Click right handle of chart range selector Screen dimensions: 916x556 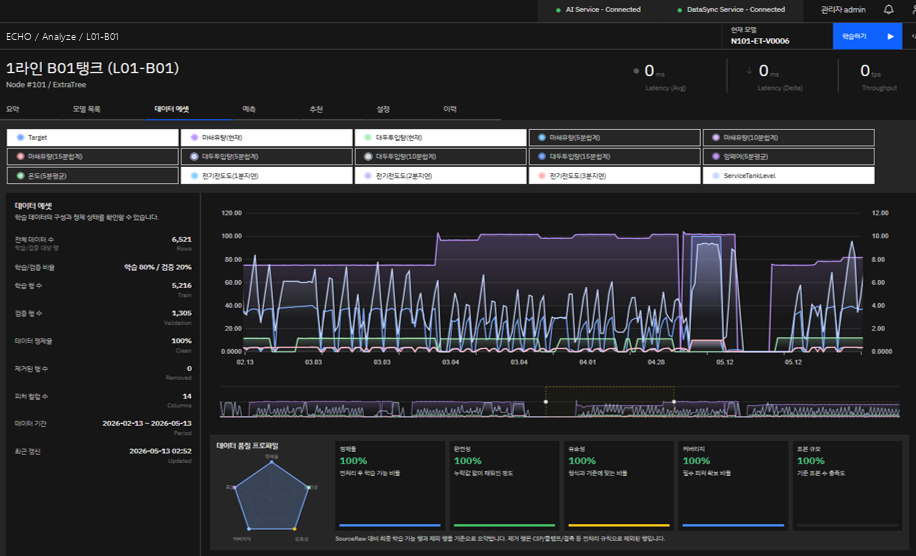click(674, 402)
